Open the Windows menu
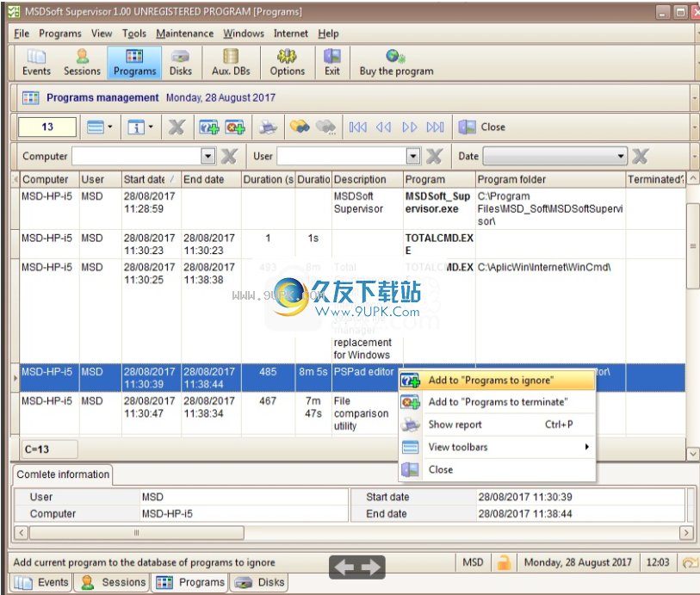The height and width of the screenshot is (595, 700). (x=244, y=34)
